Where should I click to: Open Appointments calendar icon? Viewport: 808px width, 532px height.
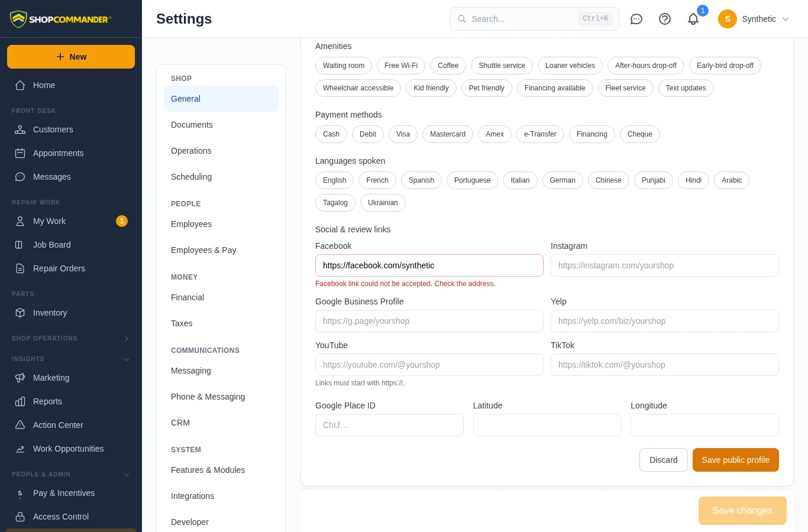(x=20, y=153)
